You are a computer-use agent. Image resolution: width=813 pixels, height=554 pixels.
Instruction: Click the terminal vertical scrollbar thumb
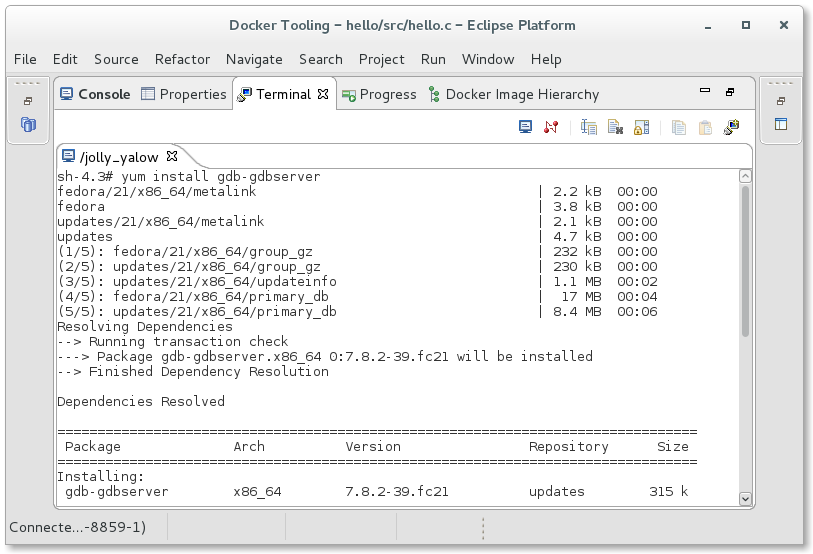(745, 261)
